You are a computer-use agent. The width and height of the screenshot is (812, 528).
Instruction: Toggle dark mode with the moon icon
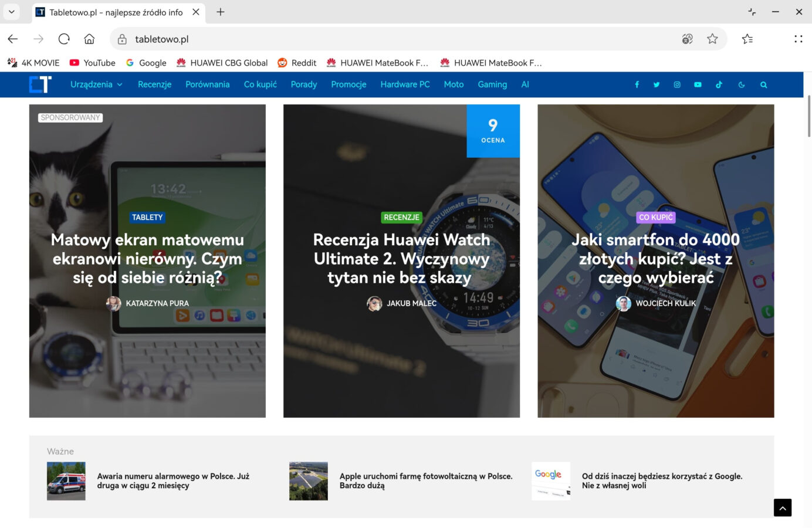[x=742, y=84]
